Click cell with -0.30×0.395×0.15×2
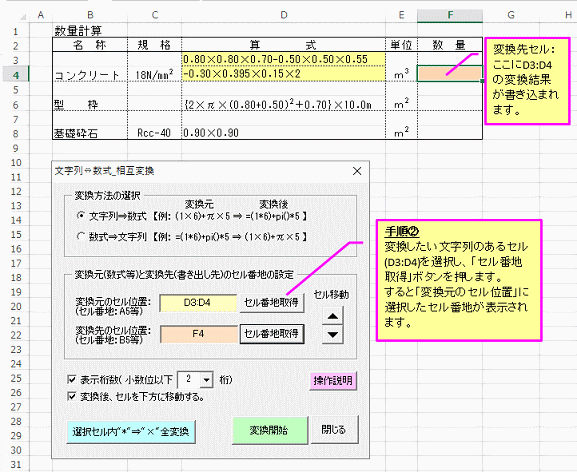This screenshot has height=472, width=577. (283, 74)
